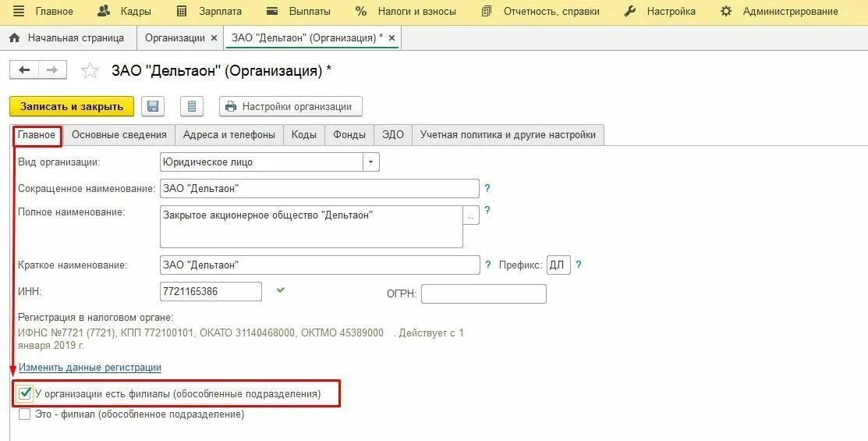The width and height of the screenshot is (868, 441).
Task: Close the ЗАО "Дельтаон" (Организация) tab
Action: 391,37
